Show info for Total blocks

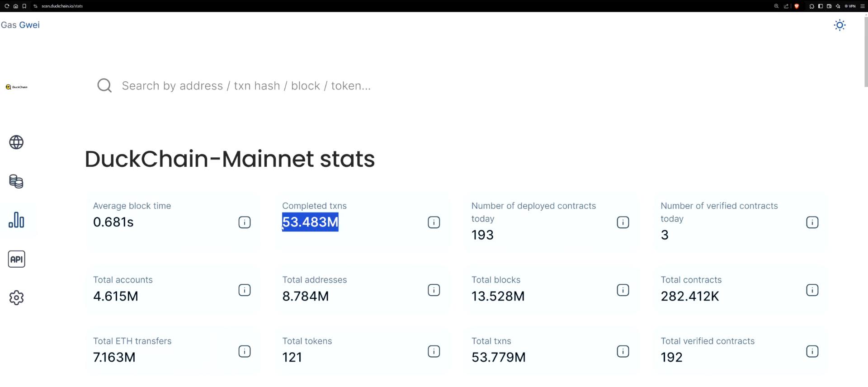(x=623, y=290)
